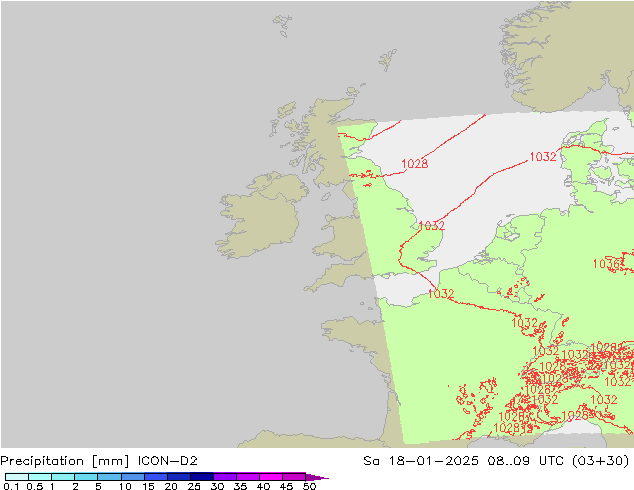Select the 25–30 mm legend color swatch
634x490 pixels.
tap(201, 477)
